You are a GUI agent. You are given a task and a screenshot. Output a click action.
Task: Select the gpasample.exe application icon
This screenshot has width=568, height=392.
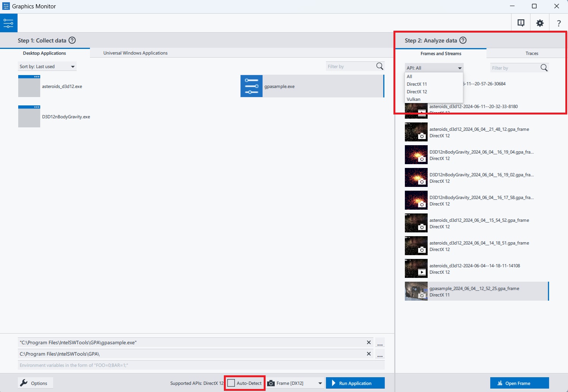pos(252,86)
